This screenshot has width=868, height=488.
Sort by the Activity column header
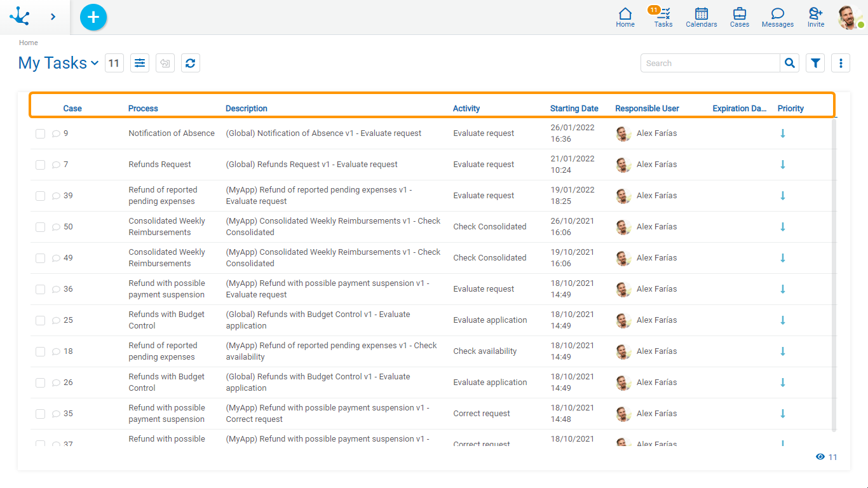coord(466,109)
